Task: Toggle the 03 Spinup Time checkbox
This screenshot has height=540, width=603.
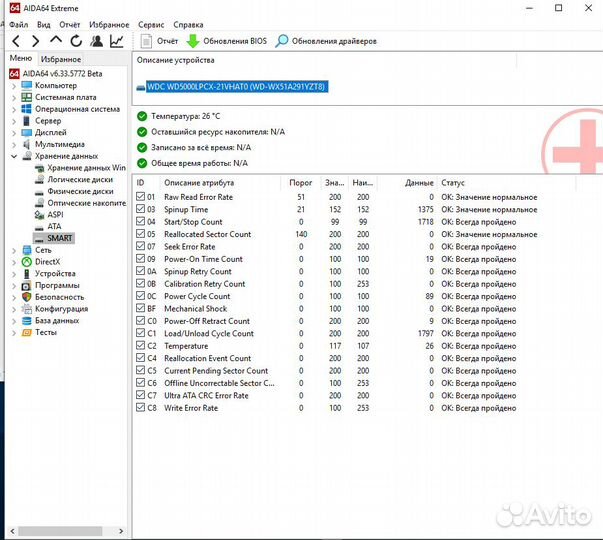Action: pyautogui.click(x=140, y=209)
